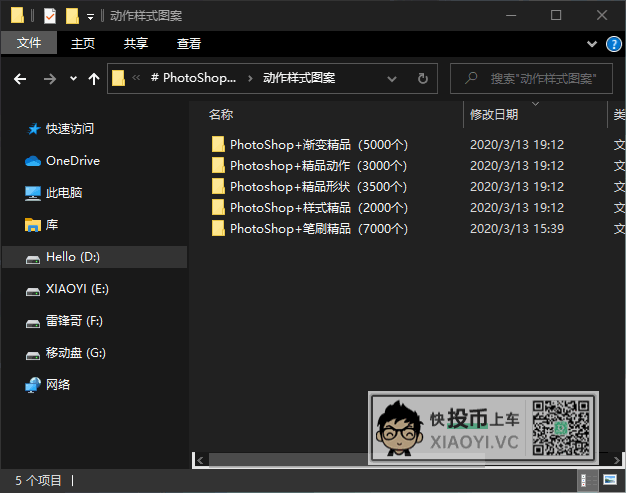Click the 快速访问 star icon

(34, 129)
